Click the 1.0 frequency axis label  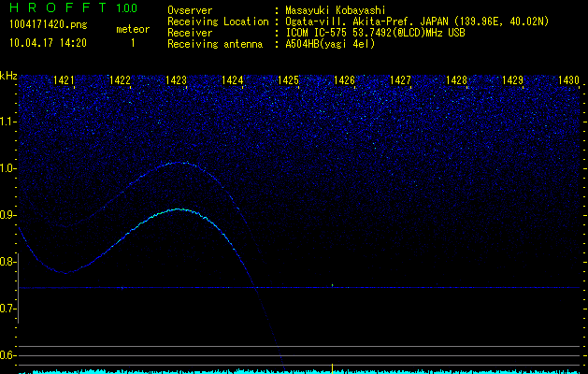click(x=8, y=168)
